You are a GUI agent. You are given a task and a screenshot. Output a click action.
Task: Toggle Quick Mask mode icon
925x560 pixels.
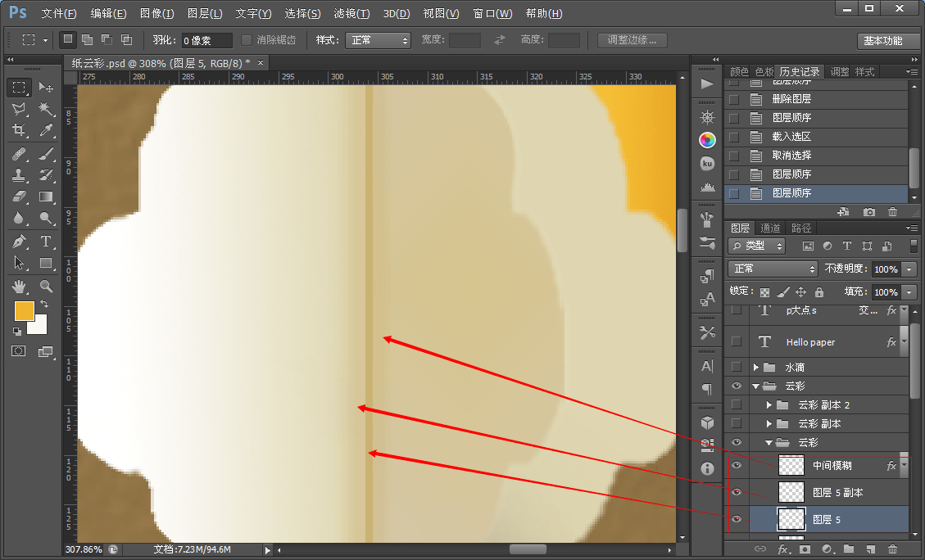pyautogui.click(x=18, y=350)
